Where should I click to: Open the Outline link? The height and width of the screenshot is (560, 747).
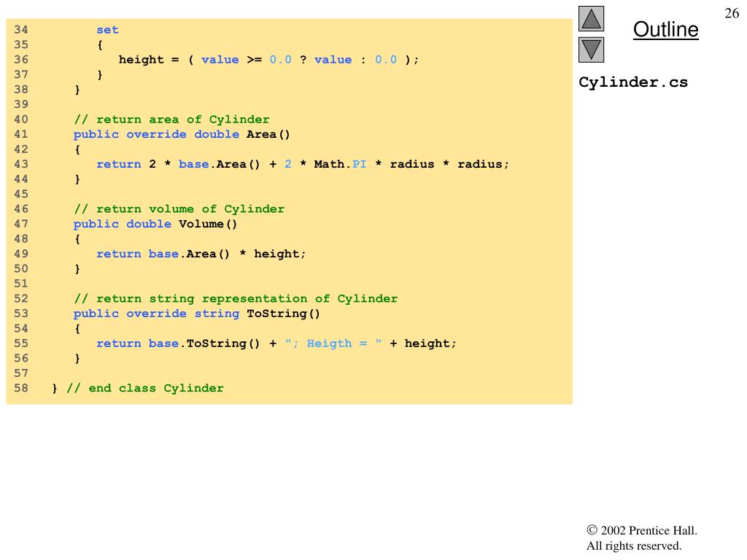tap(665, 29)
